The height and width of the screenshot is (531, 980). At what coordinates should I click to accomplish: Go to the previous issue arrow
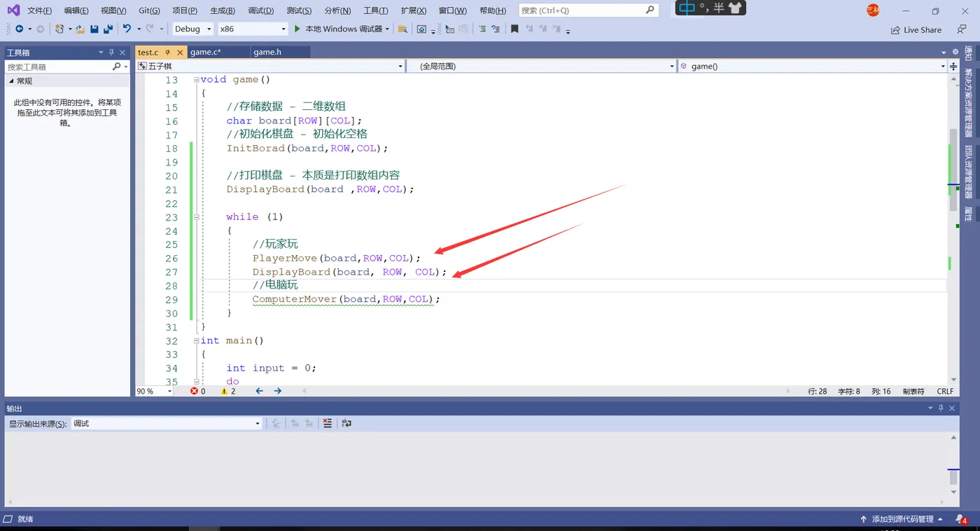click(259, 391)
